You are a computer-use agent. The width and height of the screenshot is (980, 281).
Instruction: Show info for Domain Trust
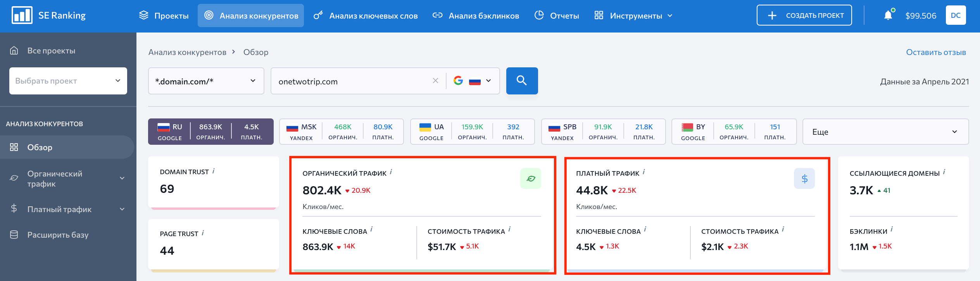(214, 171)
